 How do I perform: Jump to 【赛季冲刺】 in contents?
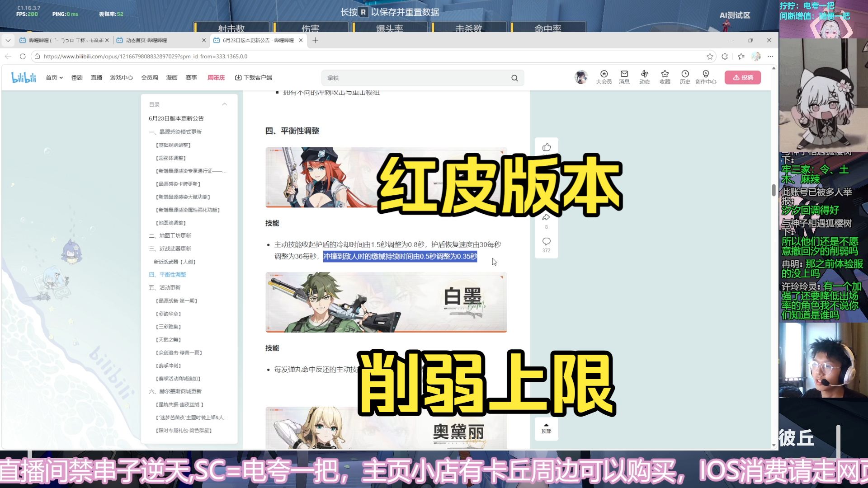(169, 366)
